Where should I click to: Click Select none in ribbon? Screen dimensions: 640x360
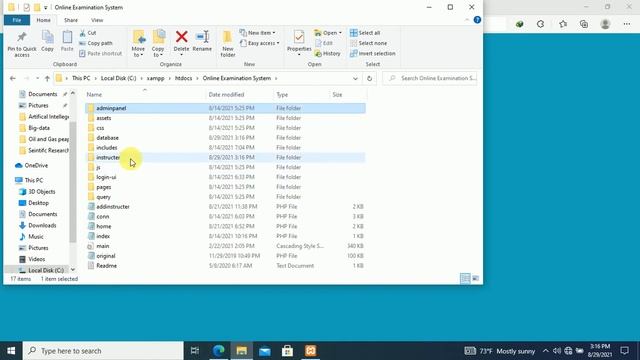point(369,43)
